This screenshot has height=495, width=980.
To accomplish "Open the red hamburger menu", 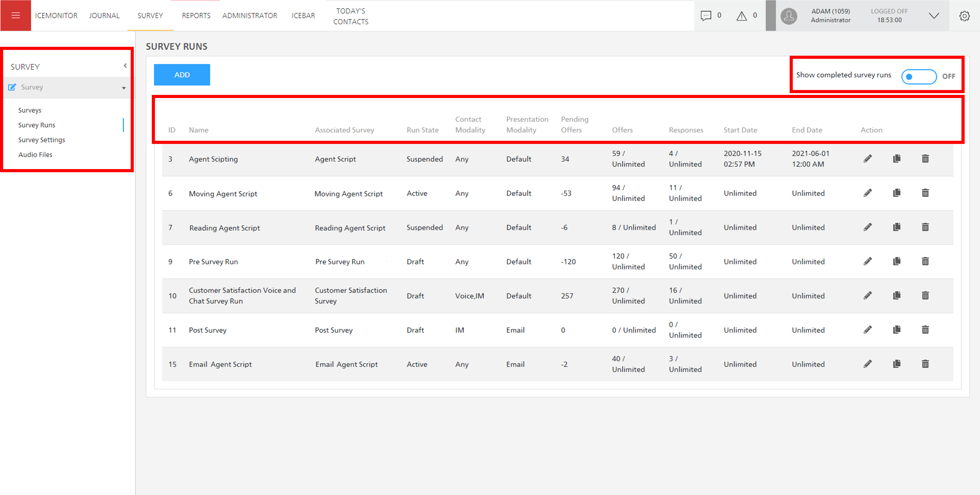I will (x=16, y=15).
